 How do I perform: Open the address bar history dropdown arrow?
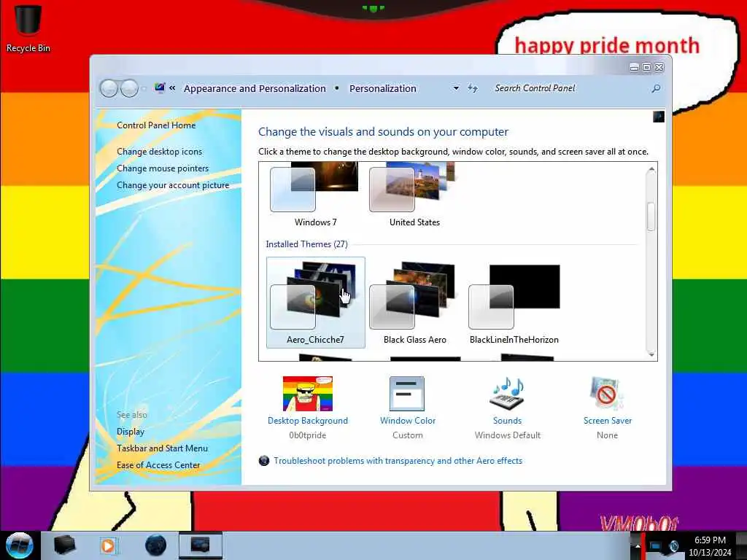tap(456, 88)
